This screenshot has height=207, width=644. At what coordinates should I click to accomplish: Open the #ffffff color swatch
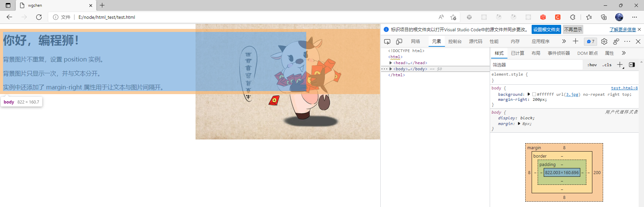(x=534, y=94)
